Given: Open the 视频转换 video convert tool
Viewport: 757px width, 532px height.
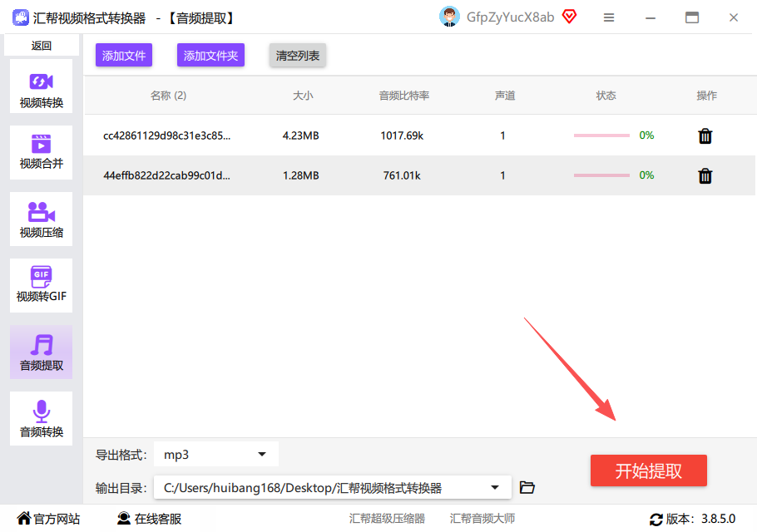Looking at the screenshot, I should [41, 86].
